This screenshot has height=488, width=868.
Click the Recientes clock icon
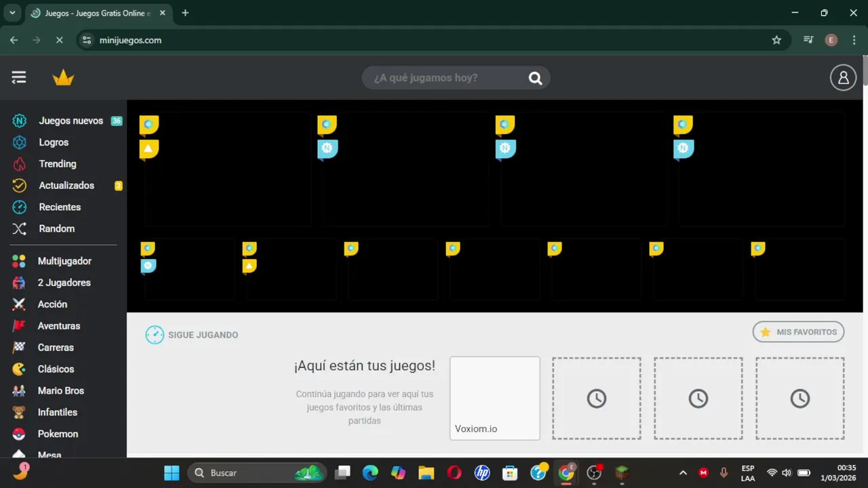coord(20,207)
